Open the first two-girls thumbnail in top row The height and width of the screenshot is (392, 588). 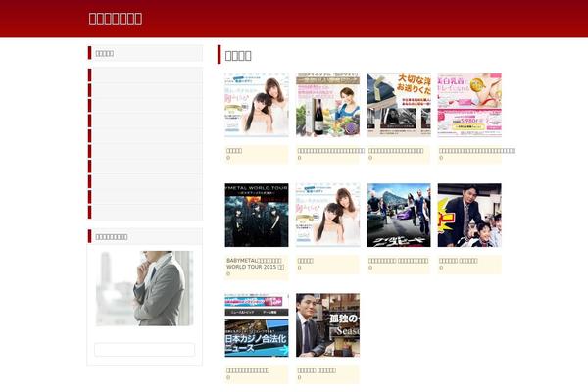[257, 105]
